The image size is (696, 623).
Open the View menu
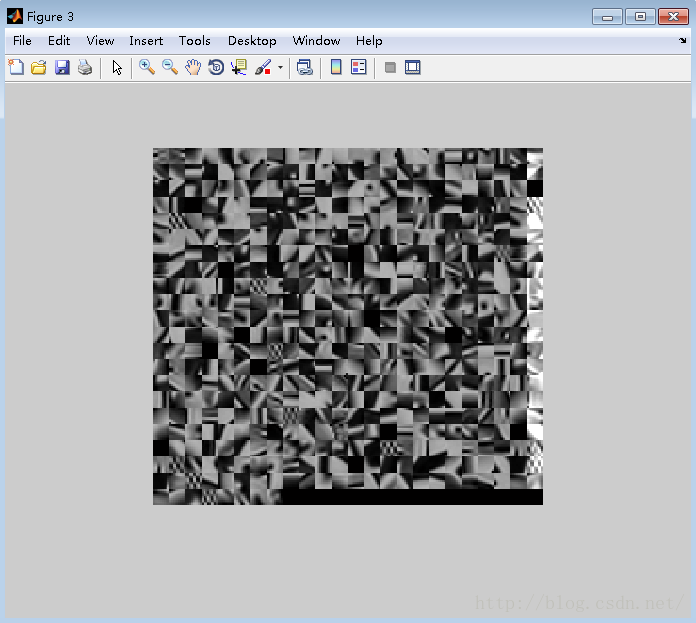click(x=100, y=41)
